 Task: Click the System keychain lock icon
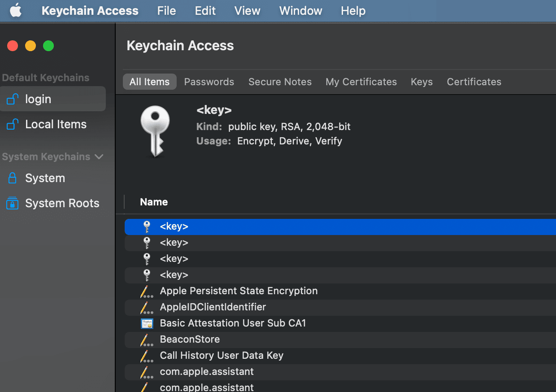click(12, 178)
